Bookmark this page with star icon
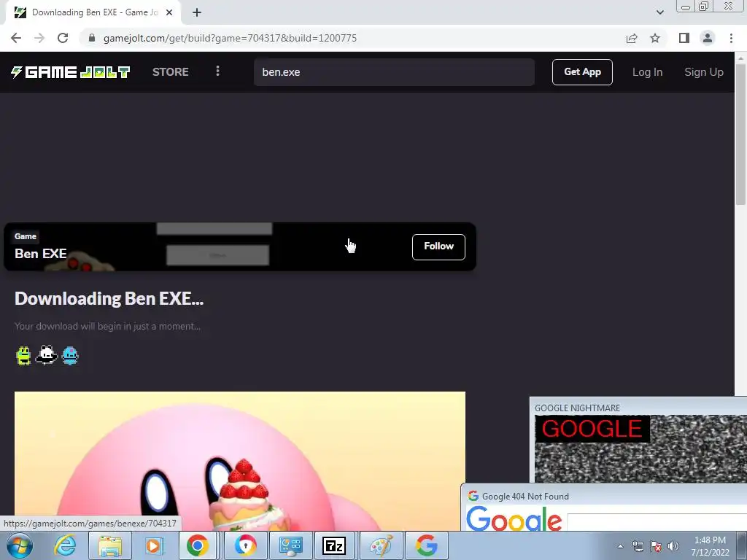 tap(655, 38)
